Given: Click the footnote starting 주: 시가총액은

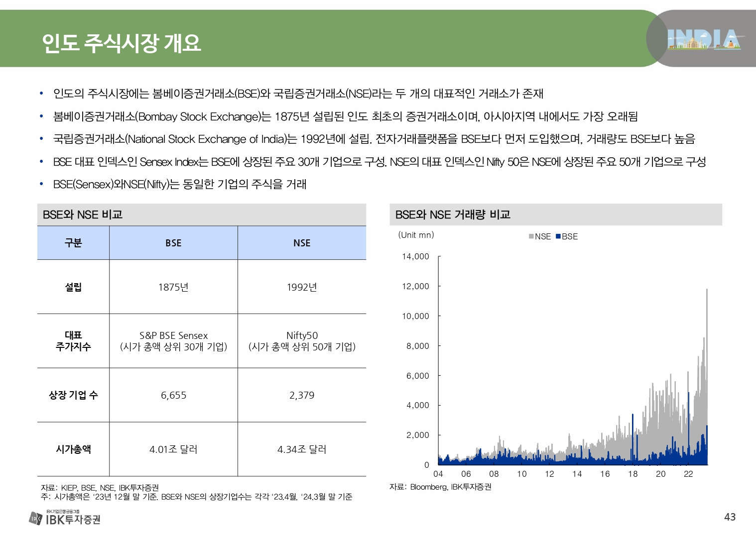Looking at the screenshot, I should click(196, 497).
